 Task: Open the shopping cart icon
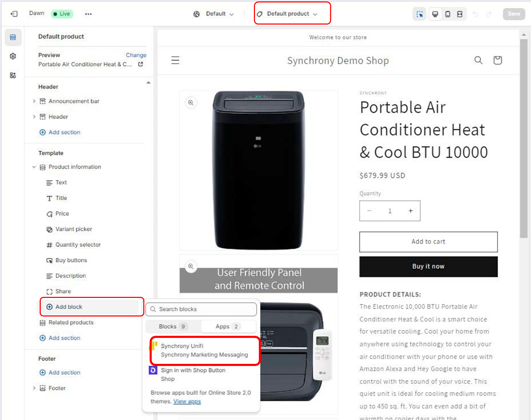[498, 60]
